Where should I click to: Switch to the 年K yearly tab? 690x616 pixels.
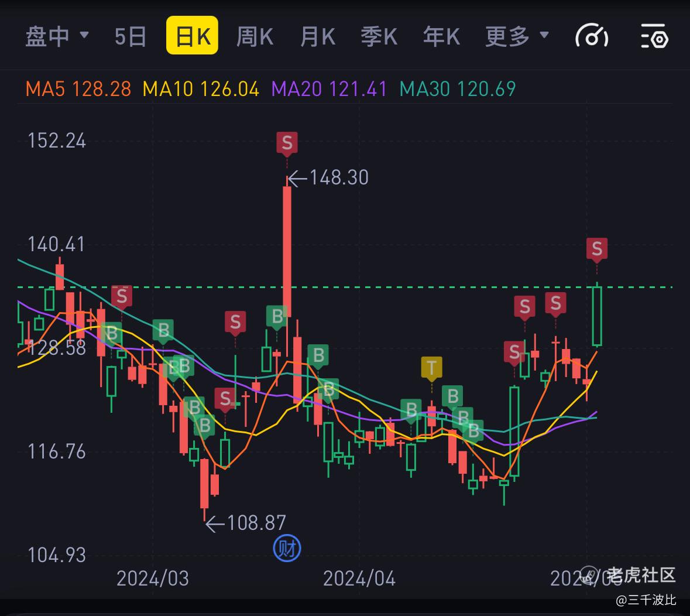[441, 36]
